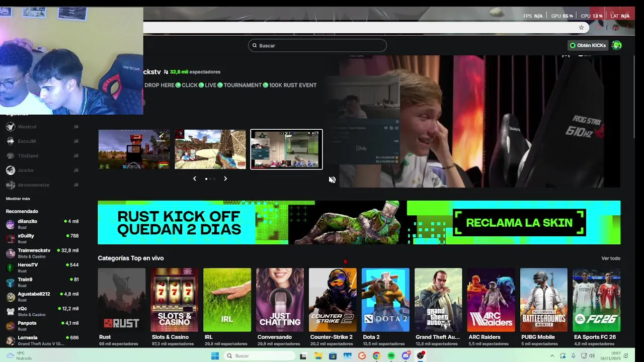Open Google Chrome from the taskbar
This screenshot has width=644, height=362.
tap(376, 356)
